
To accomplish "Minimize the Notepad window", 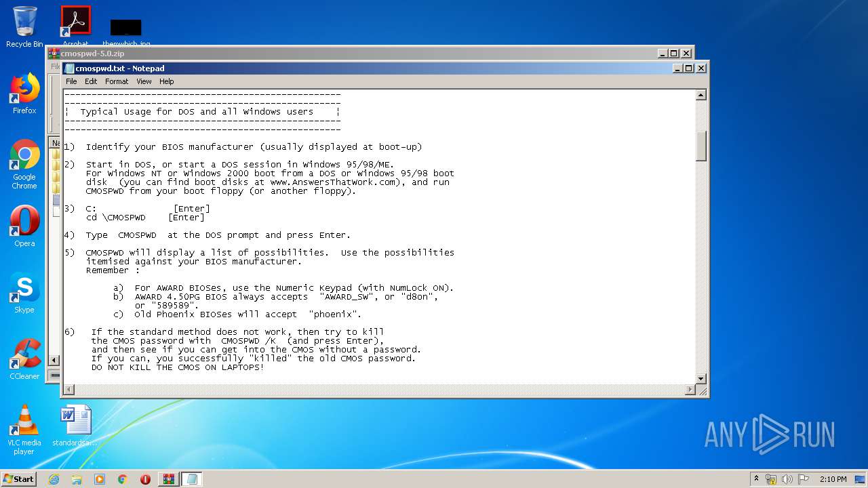I will click(677, 68).
